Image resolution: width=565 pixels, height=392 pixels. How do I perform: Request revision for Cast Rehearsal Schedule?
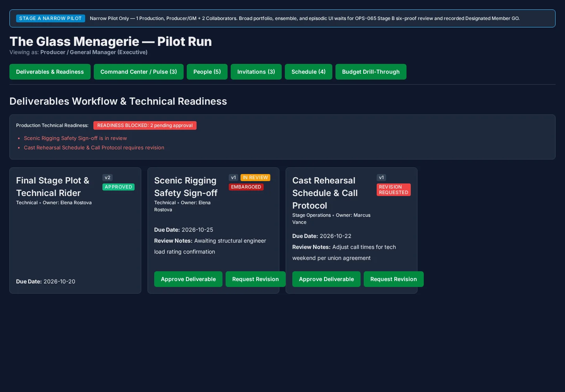394,279
